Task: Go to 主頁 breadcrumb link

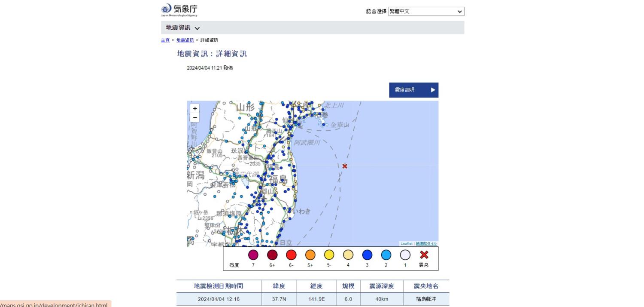Action: pyautogui.click(x=165, y=40)
